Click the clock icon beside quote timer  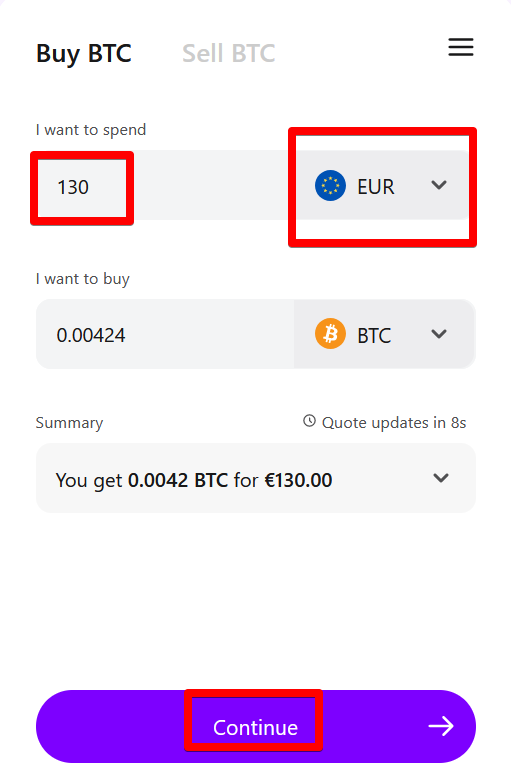[x=309, y=421]
